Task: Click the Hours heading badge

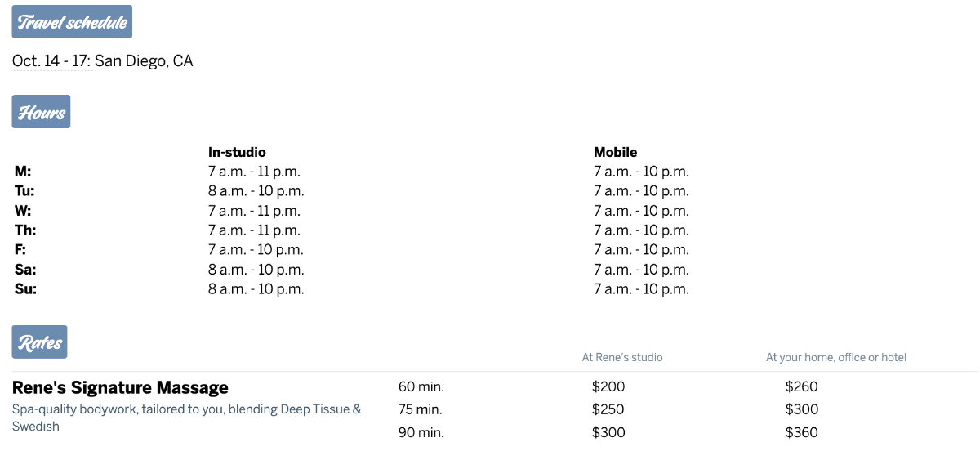Action: pos(41,112)
